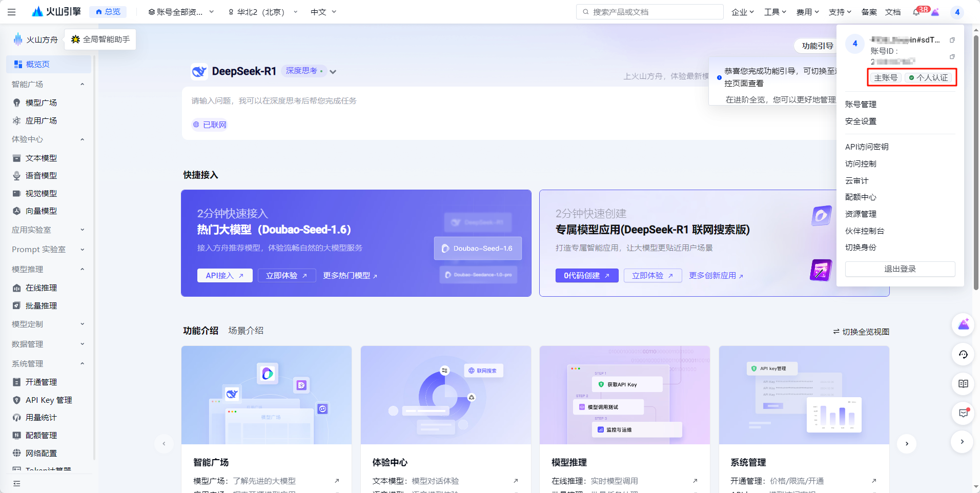The width and height of the screenshot is (980, 493).
Task: Collapse the sidebar with the bottom-left icon
Action: [16, 483]
